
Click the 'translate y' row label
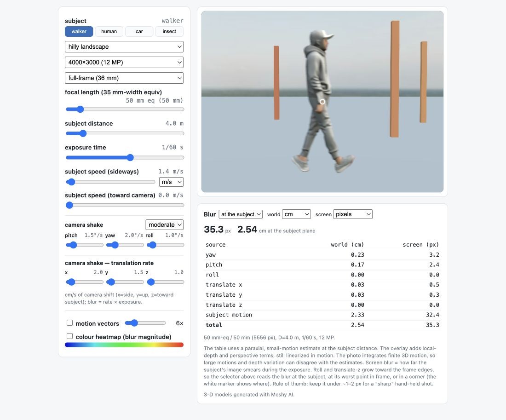click(x=224, y=295)
